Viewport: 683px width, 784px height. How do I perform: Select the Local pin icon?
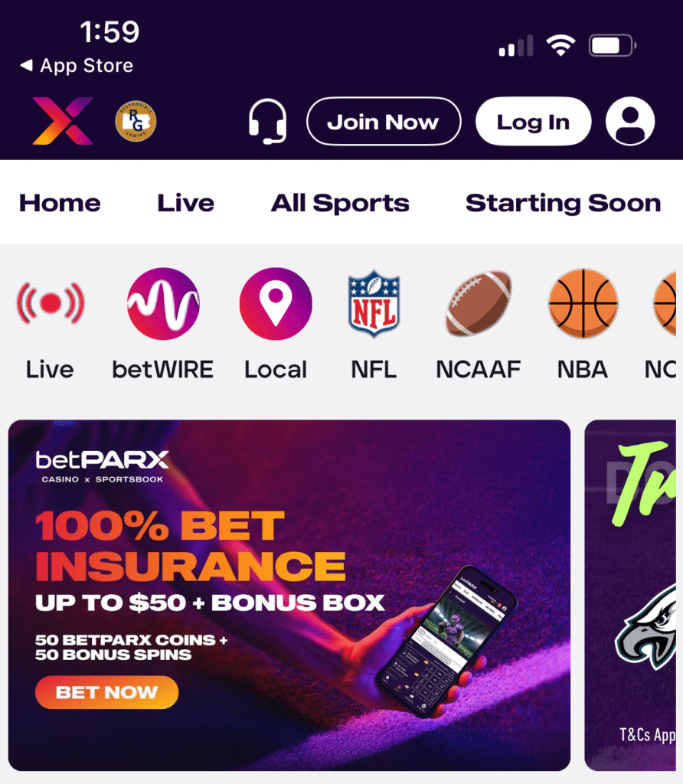(x=276, y=303)
